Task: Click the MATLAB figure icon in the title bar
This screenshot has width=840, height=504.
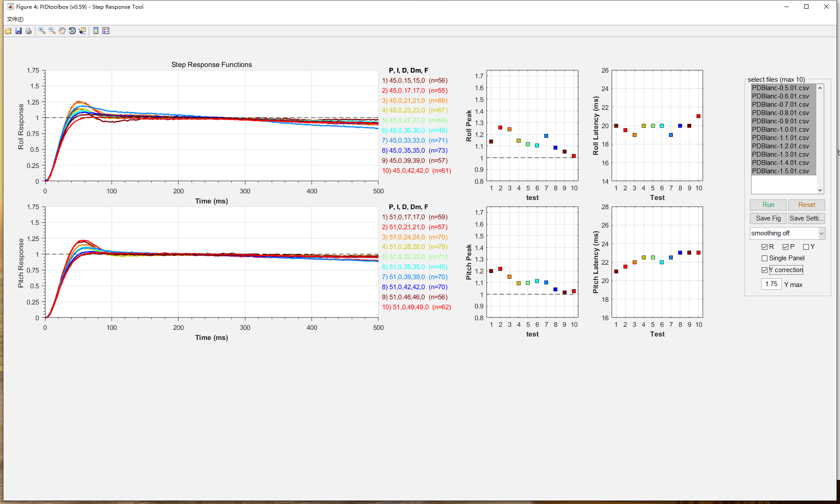Action: tap(10, 7)
